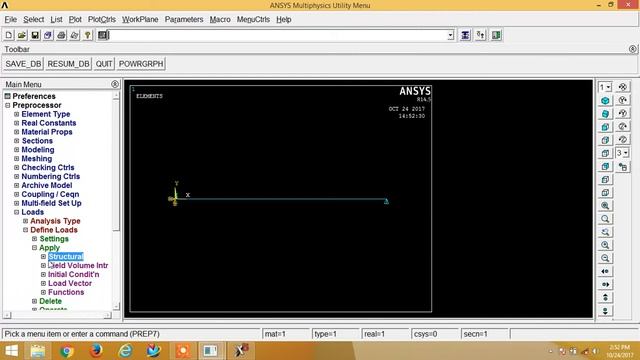Collapse the Loads tree node
This screenshot has height=360, width=640.
point(16,212)
